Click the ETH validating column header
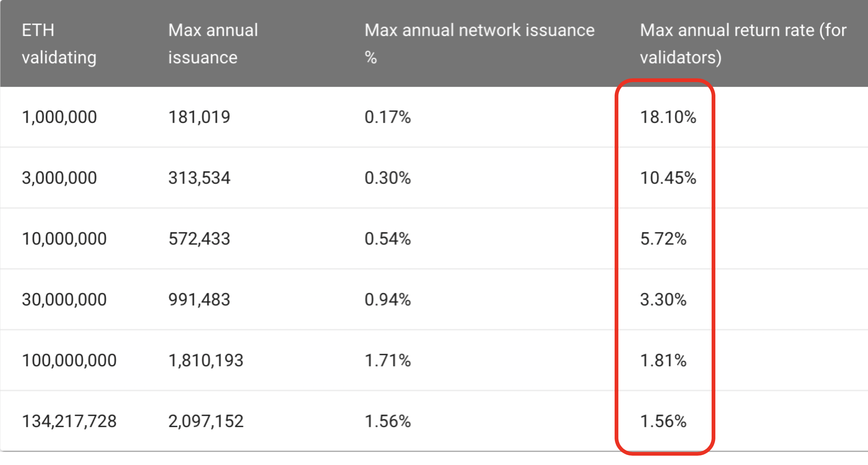 point(59,44)
